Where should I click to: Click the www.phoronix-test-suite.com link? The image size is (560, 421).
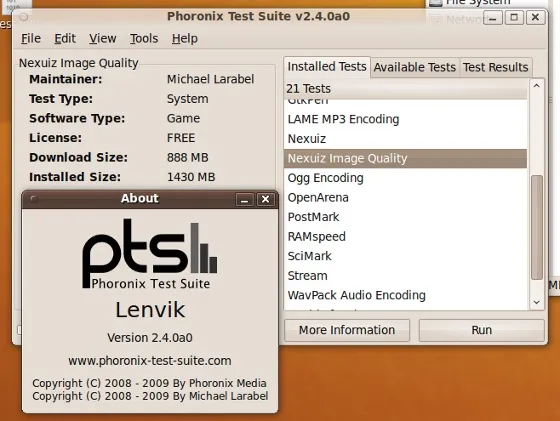coord(150,361)
